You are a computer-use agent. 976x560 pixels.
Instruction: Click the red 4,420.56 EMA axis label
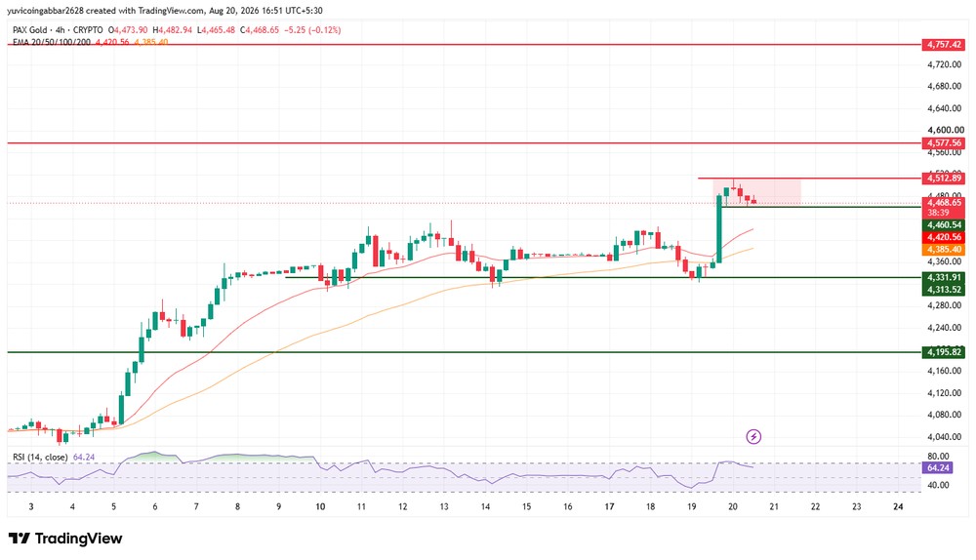[944, 237]
